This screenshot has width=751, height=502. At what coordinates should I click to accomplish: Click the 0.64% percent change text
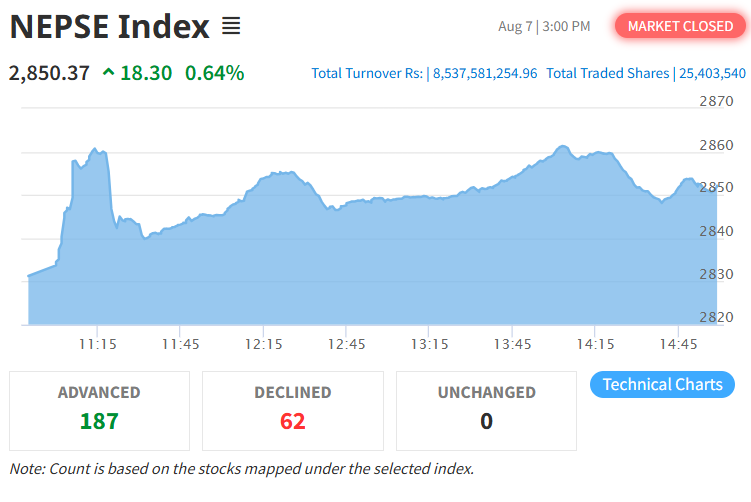215,73
